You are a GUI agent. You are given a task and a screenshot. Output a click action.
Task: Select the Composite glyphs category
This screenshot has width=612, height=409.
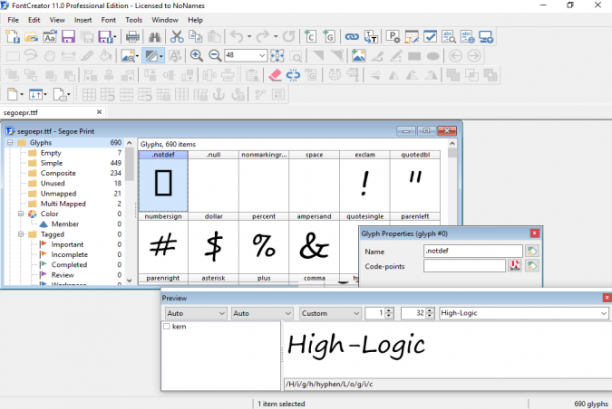pos(58,173)
